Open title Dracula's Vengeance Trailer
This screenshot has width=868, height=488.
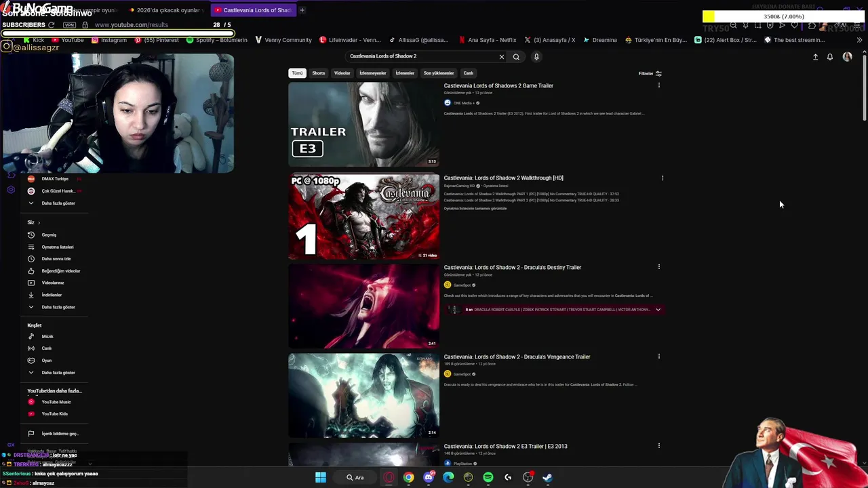click(x=517, y=357)
